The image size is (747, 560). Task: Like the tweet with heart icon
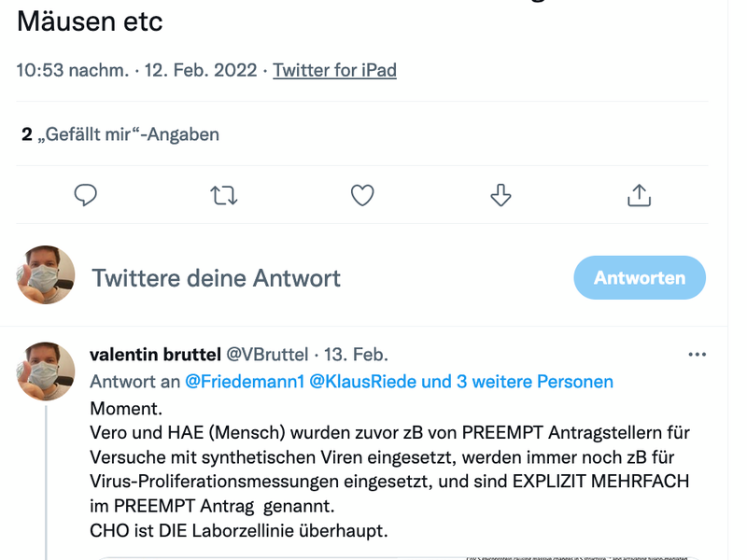pyautogui.click(x=362, y=195)
